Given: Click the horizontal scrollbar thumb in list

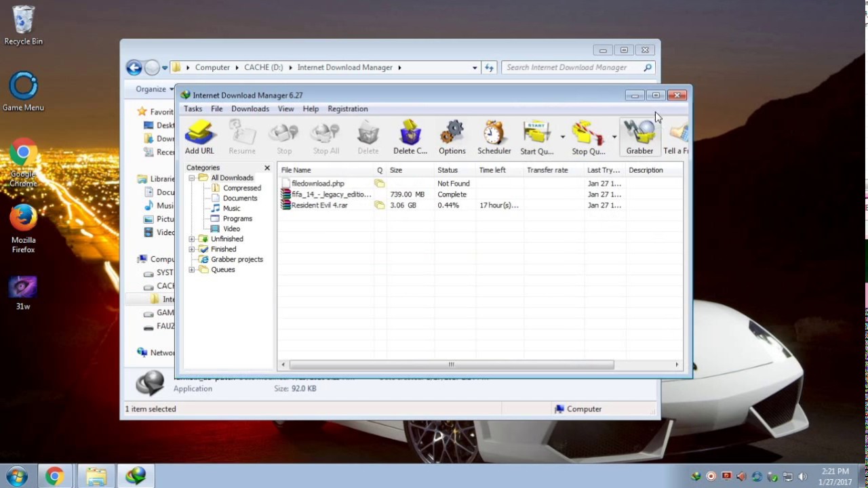Looking at the screenshot, I should click(x=451, y=365).
